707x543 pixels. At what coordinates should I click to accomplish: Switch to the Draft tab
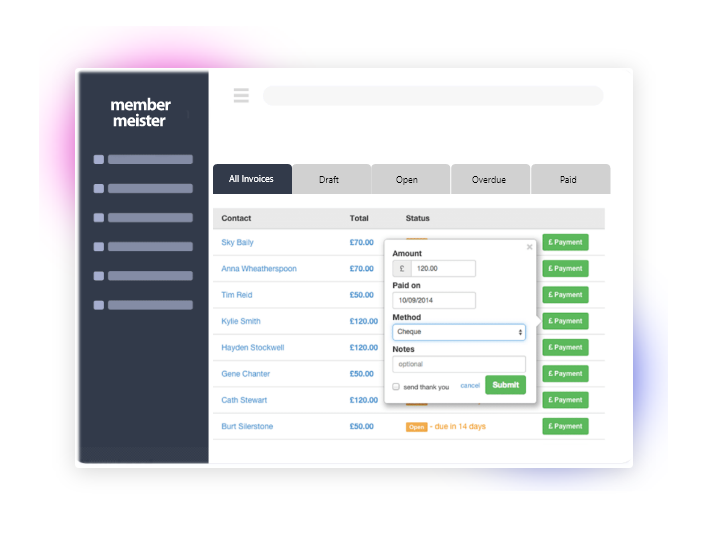coord(329,180)
